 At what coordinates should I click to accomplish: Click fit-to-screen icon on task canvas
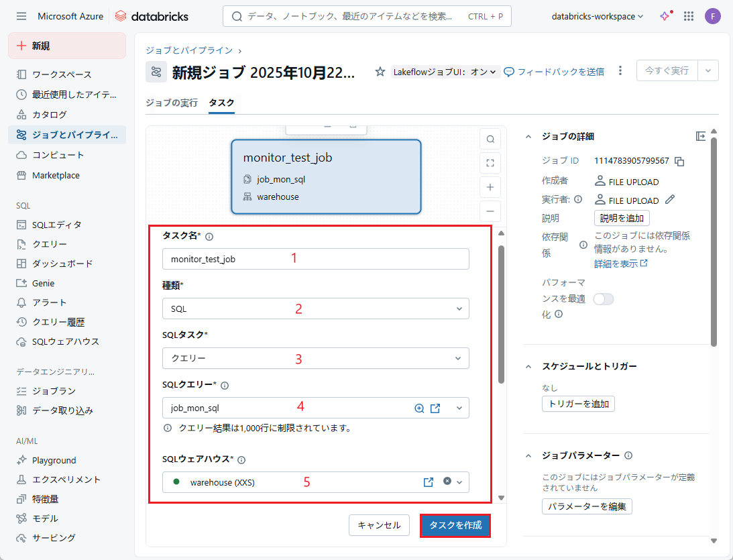490,162
